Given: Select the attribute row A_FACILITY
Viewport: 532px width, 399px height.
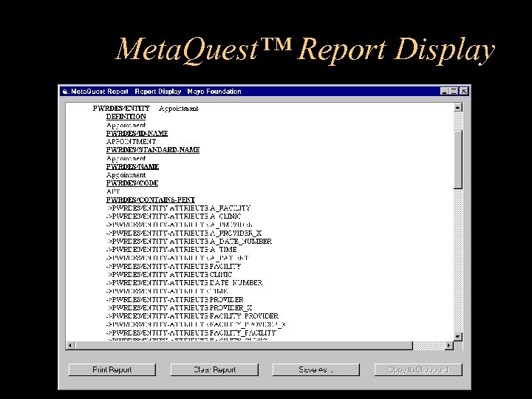Looking at the screenshot, I should click(x=179, y=208).
